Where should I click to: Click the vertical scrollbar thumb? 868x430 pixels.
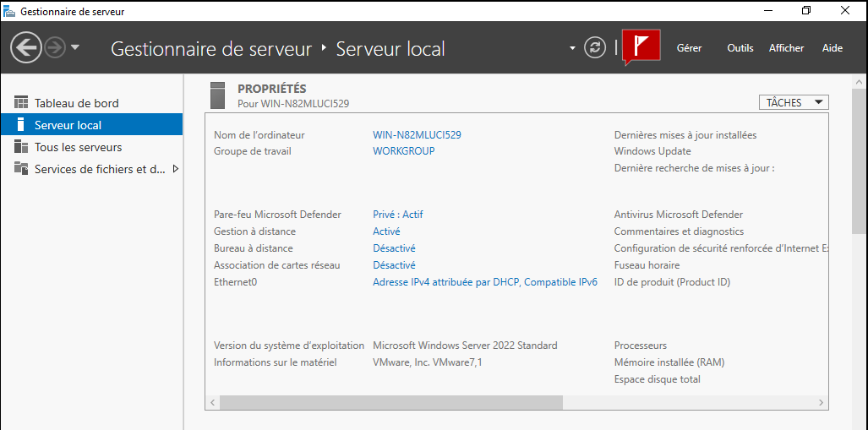pos(860,161)
